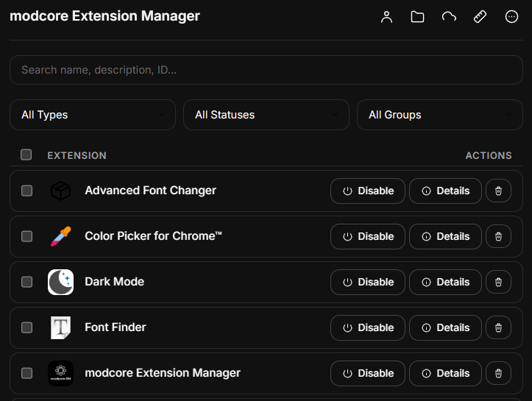Expand the All Types dropdown
This screenshot has width=532, height=401.
click(93, 115)
